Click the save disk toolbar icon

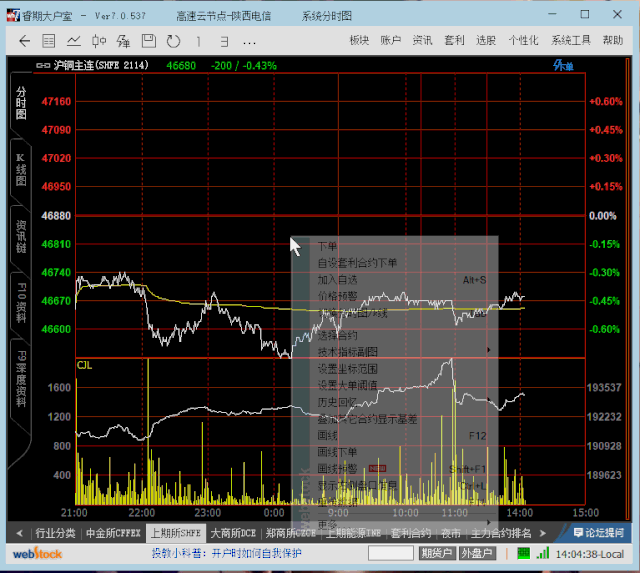(149, 41)
